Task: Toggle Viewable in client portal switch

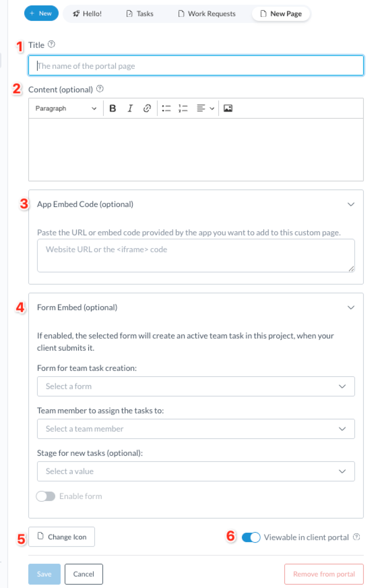Action: (251, 537)
